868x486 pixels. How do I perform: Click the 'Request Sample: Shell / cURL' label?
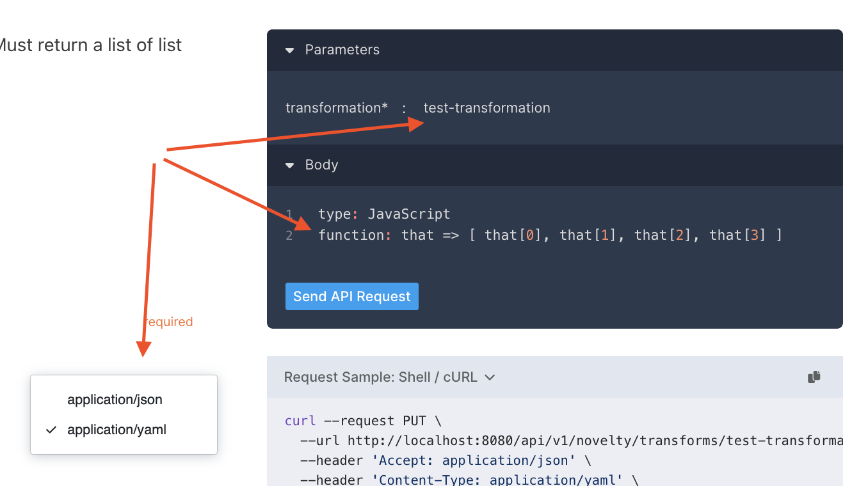pyautogui.click(x=380, y=377)
